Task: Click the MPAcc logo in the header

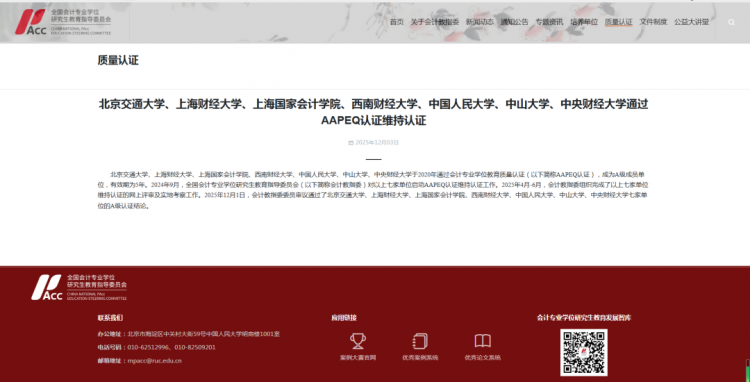Action: pos(63,22)
